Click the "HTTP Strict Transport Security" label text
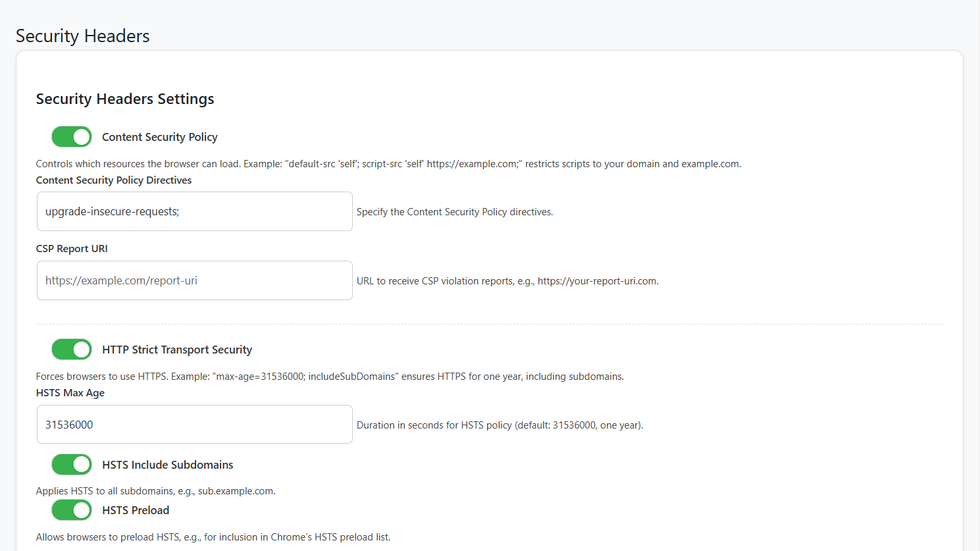This screenshot has height=551, width=980. (177, 350)
